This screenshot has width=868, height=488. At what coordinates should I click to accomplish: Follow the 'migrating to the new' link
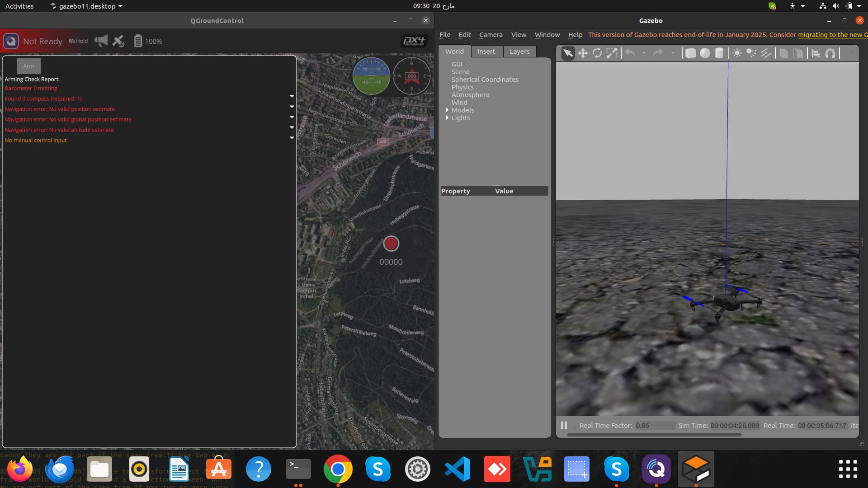tap(832, 35)
